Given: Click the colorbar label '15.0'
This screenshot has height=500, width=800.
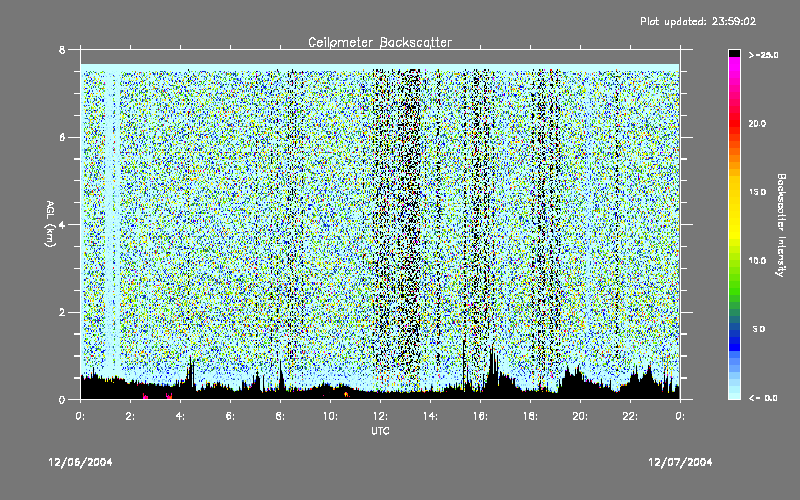Looking at the screenshot, I should pos(757,192).
